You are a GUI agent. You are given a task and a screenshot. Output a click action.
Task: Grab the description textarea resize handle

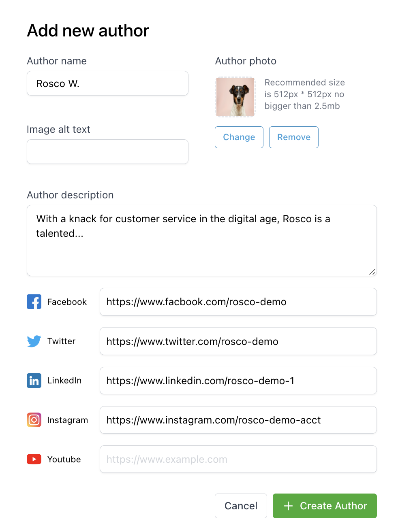[x=372, y=272]
